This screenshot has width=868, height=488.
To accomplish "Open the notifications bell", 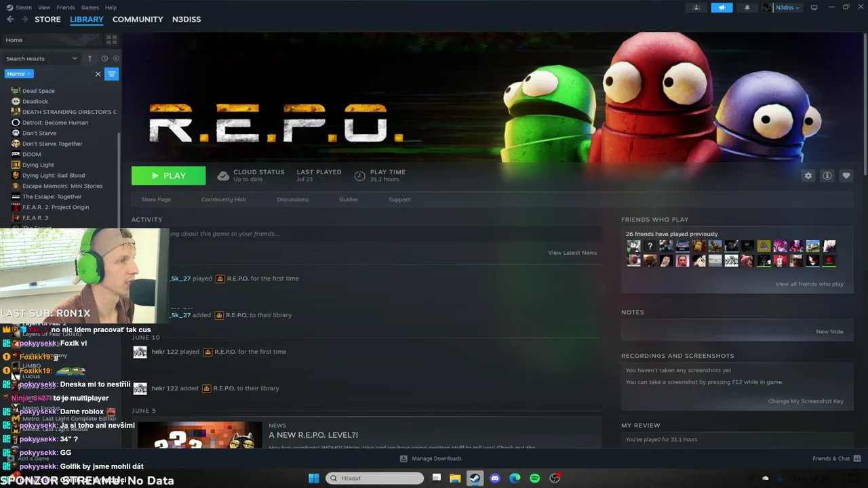I will pyautogui.click(x=747, y=7).
